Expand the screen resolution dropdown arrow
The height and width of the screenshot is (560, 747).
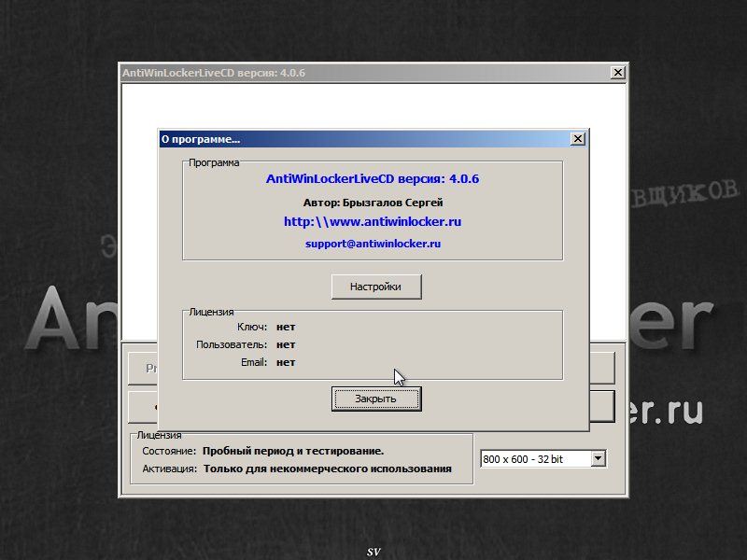(x=599, y=458)
